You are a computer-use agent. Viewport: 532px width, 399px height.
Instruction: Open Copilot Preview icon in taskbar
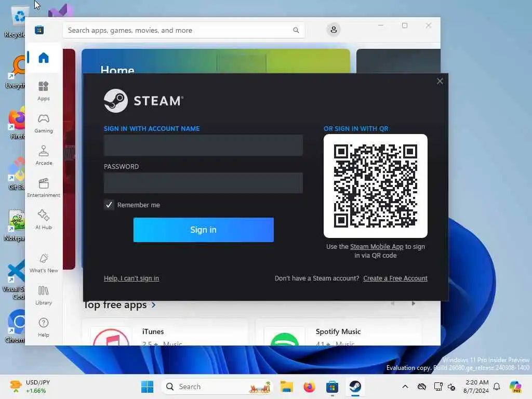[515, 387]
